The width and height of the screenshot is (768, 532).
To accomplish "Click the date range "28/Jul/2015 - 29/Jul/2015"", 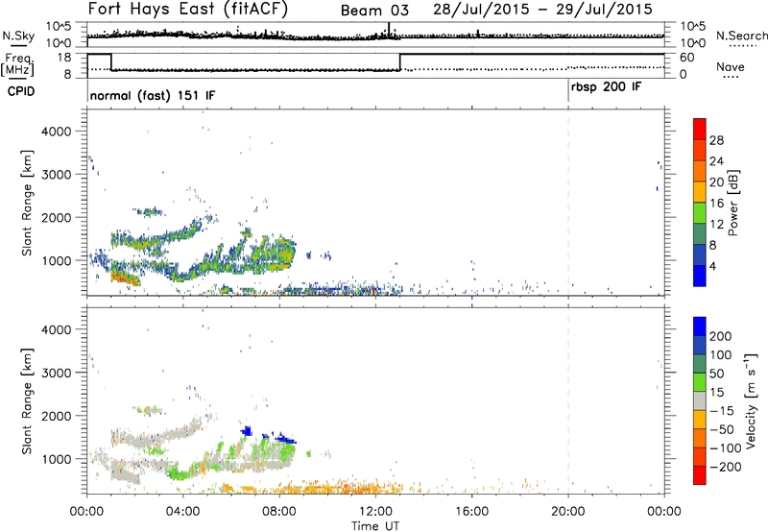I will 542,10.
